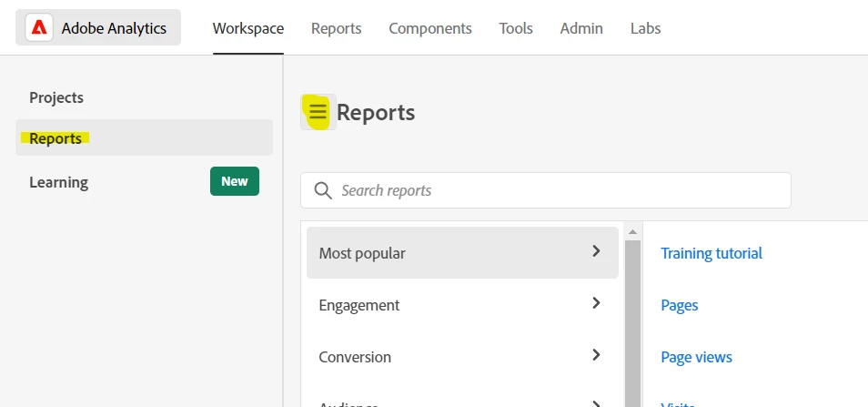Click the magnifier icon in search reports
The image size is (868, 407).
pyautogui.click(x=323, y=190)
